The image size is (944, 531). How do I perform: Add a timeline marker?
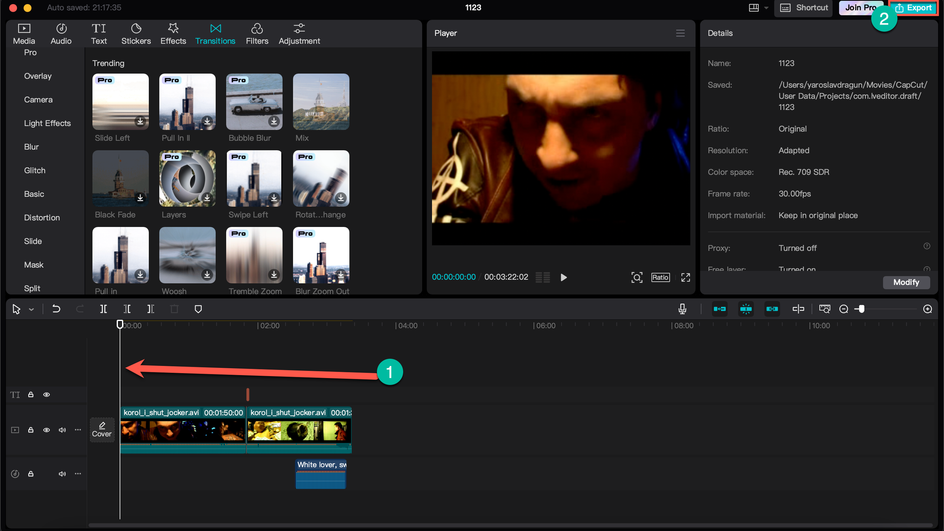198,309
